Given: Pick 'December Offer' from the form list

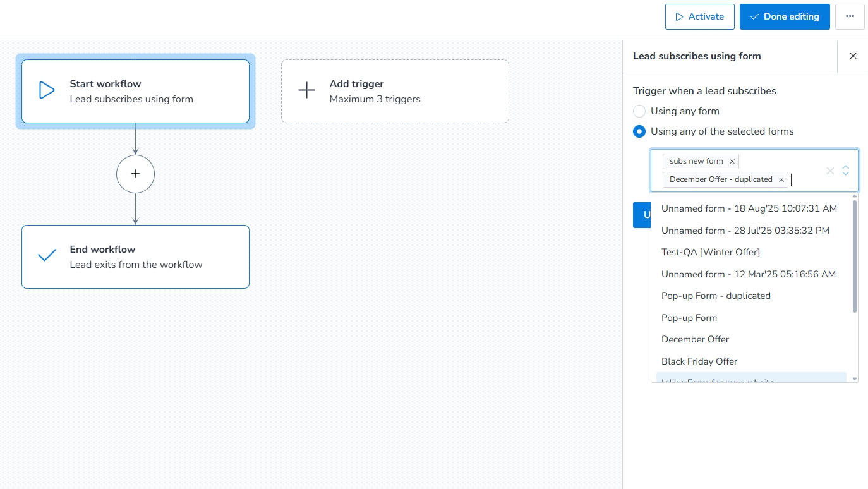Looking at the screenshot, I should tap(695, 339).
